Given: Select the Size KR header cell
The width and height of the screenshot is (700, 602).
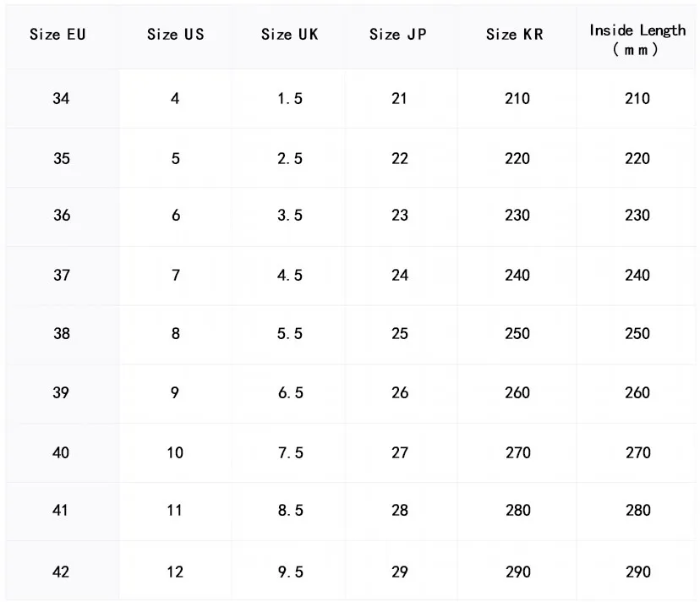Looking at the screenshot, I should [x=515, y=35].
